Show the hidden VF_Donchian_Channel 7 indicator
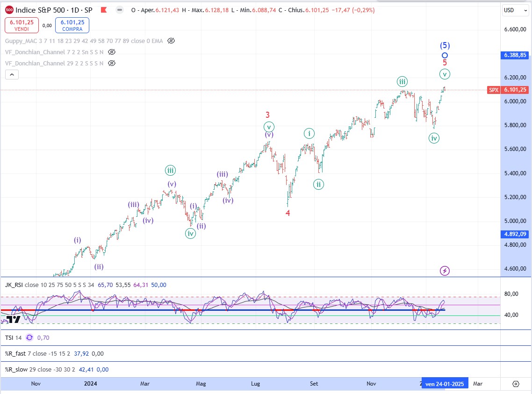 coord(112,52)
